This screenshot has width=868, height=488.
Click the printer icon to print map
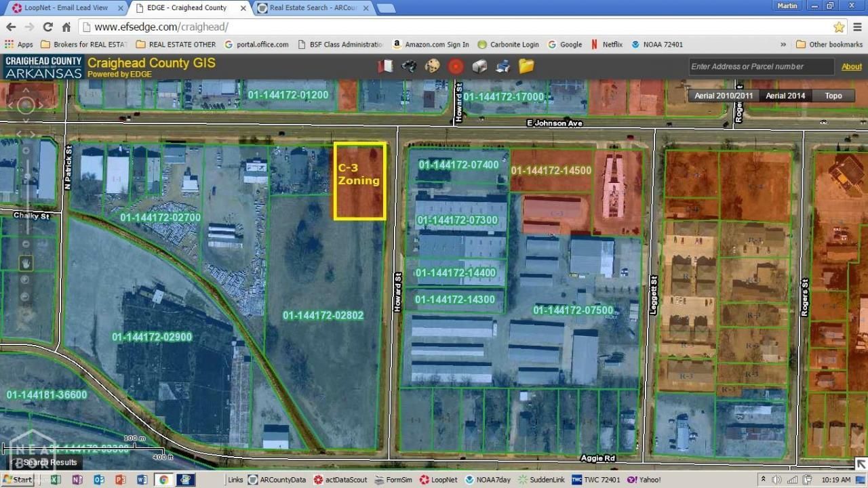502,66
